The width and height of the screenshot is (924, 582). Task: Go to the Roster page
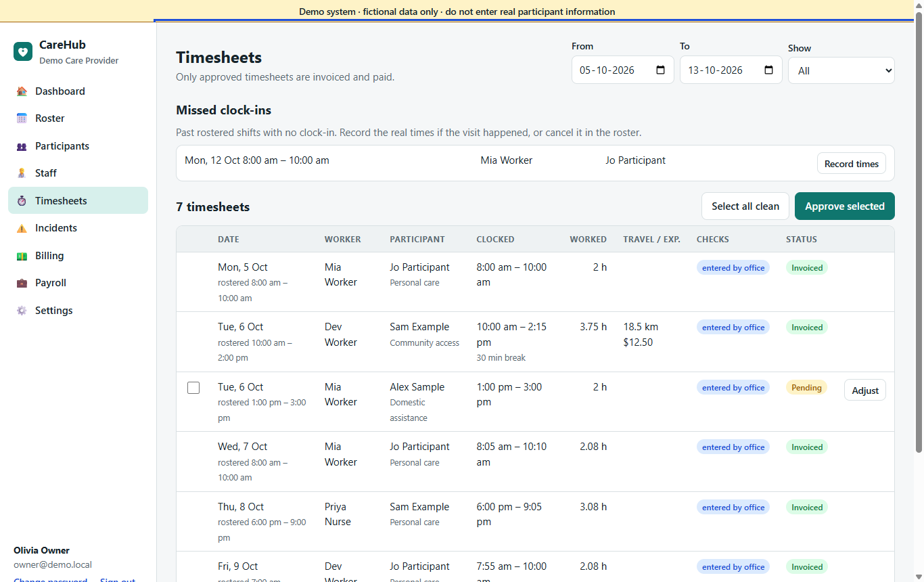[78, 118]
